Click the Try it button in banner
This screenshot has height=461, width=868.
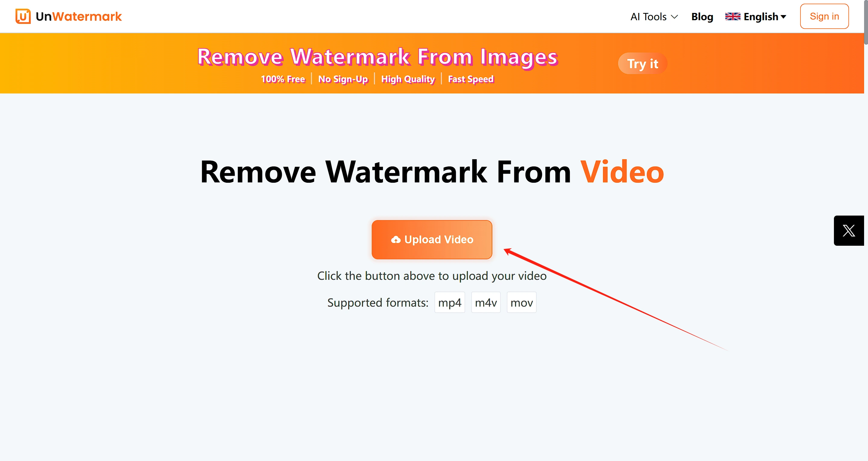[x=642, y=63]
